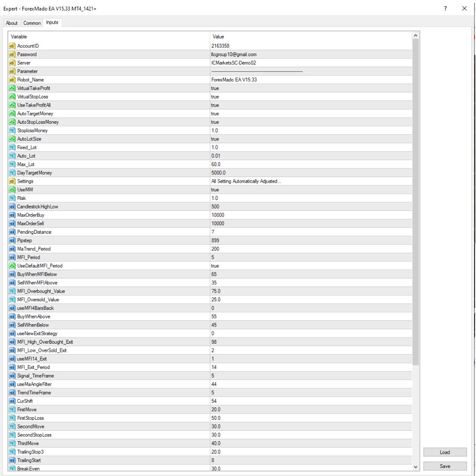
Task: Select the MFI_Overbought_Value row label
Action: 41,291
